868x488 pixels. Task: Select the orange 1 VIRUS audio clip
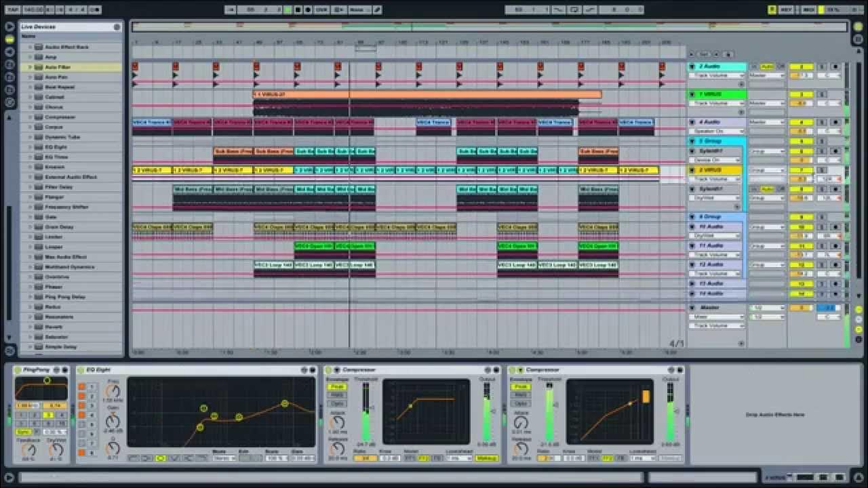pos(427,94)
